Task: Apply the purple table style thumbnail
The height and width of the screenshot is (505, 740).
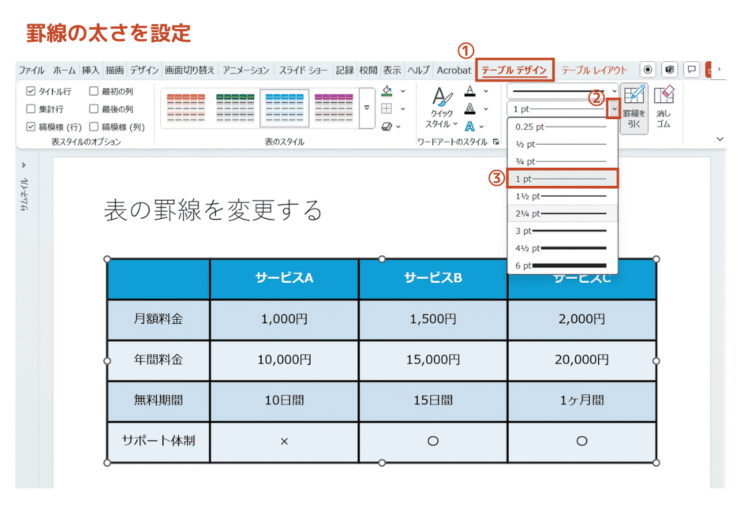Action: click(334, 108)
